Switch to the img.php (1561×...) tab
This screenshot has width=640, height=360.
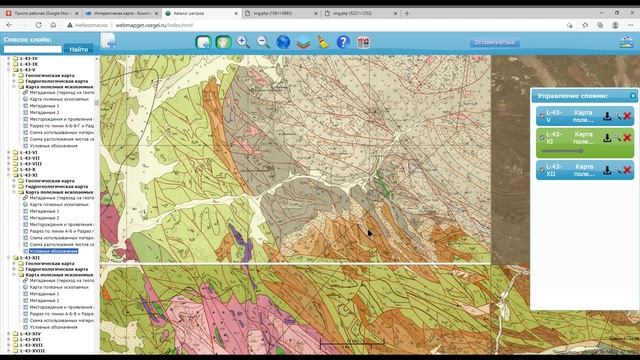tap(281, 13)
